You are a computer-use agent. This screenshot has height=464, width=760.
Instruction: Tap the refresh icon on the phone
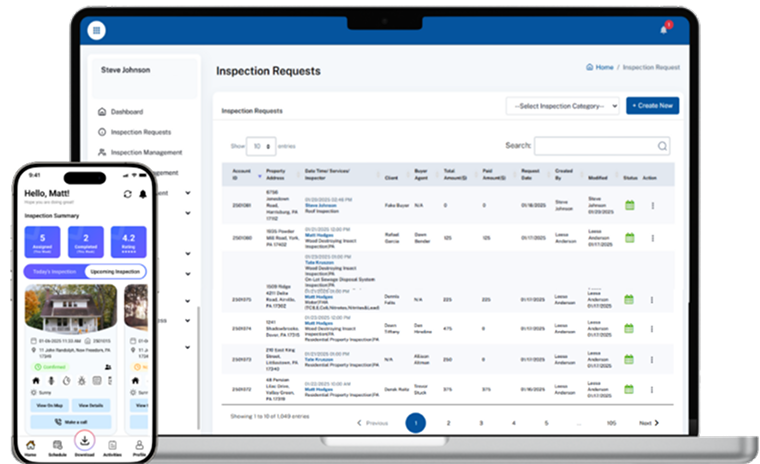(127, 194)
